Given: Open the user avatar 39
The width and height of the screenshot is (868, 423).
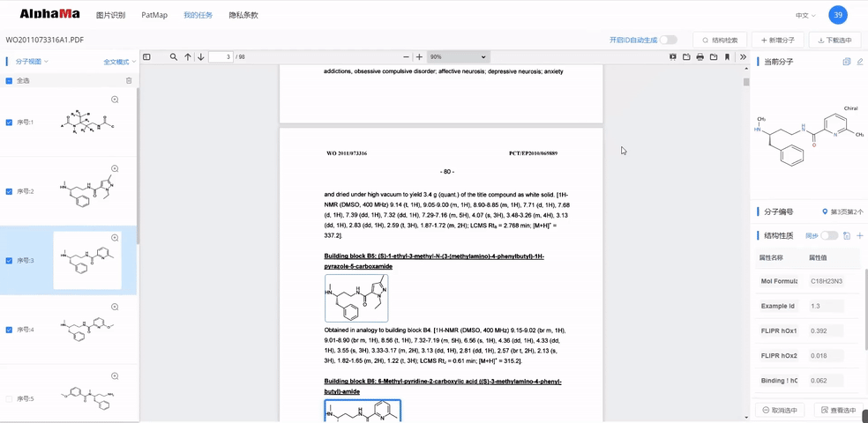Looking at the screenshot, I should coord(838,15).
